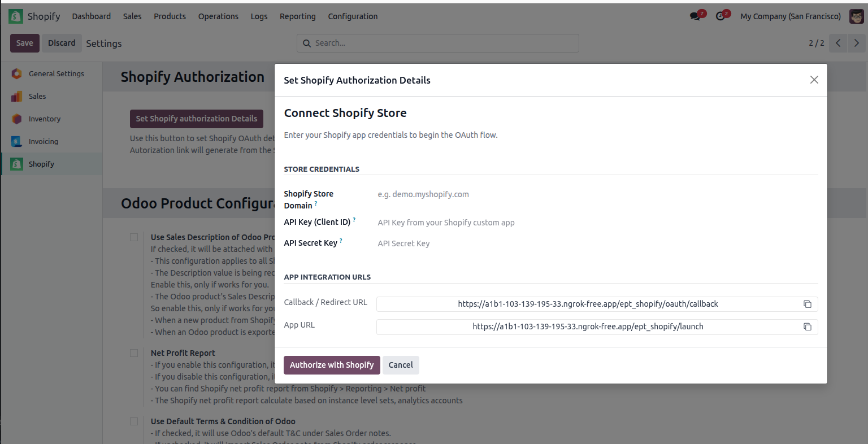Select the Invoicing icon in the sidebar

[x=16, y=141]
